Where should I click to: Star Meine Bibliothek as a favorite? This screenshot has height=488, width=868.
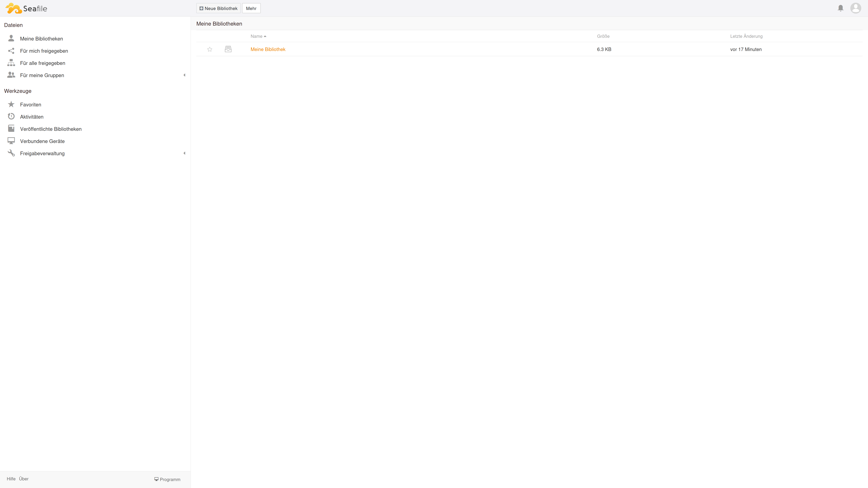coord(210,49)
